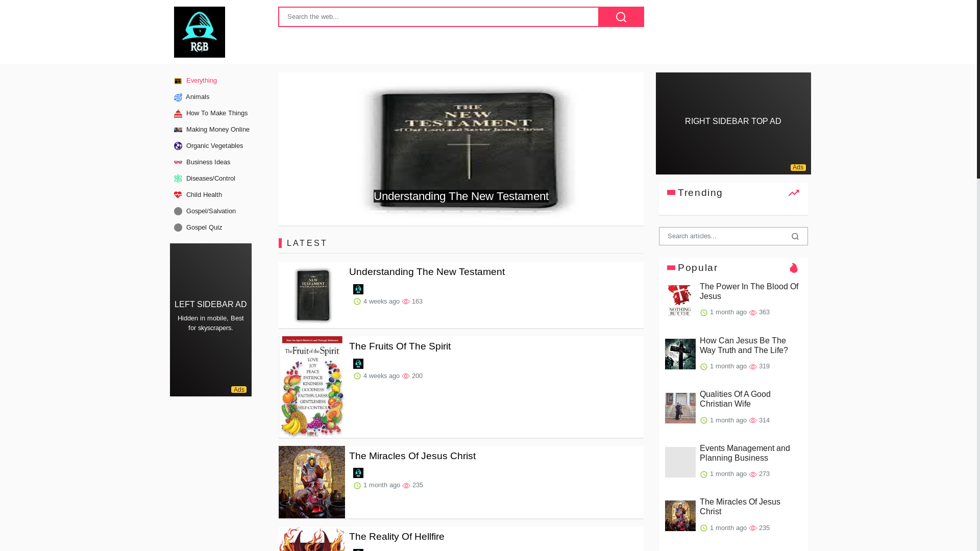Click the Animals category icon

click(178, 97)
